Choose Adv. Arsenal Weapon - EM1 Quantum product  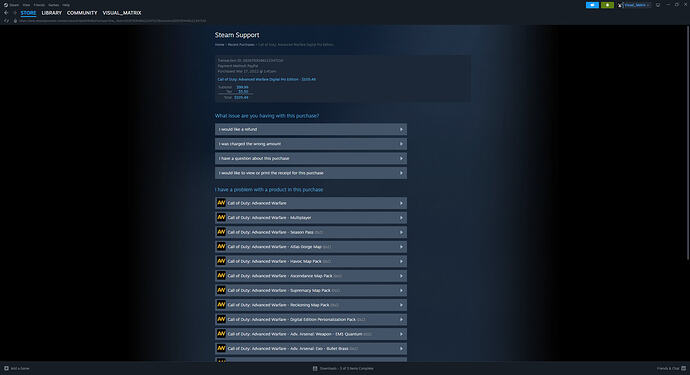(x=311, y=334)
